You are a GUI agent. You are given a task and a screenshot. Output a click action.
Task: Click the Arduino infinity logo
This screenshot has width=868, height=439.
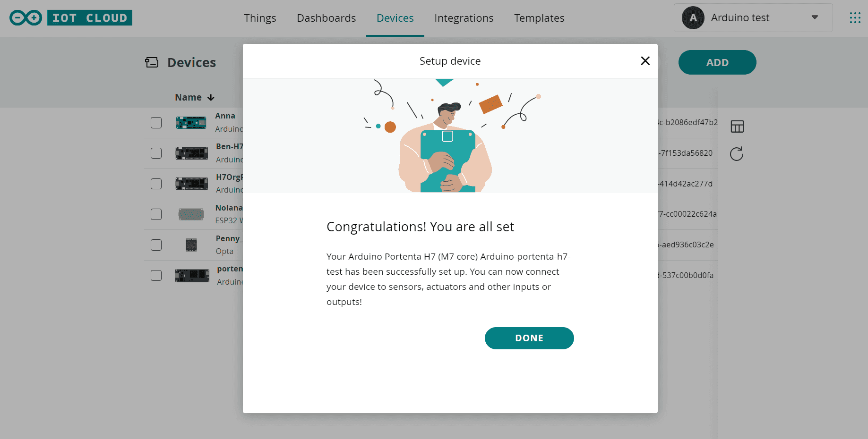(x=26, y=18)
